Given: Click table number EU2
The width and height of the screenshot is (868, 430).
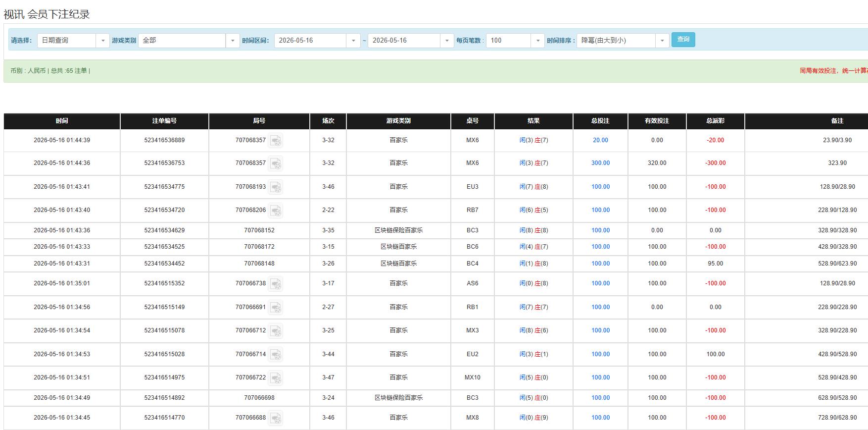Looking at the screenshot, I should (473, 354).
